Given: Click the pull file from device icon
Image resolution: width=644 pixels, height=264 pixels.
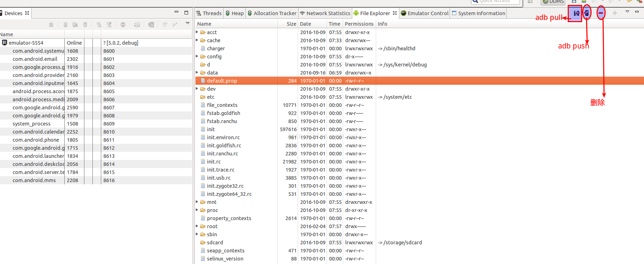Looking at the screenshot, I should pyautogui.click(x=576, y=13).
